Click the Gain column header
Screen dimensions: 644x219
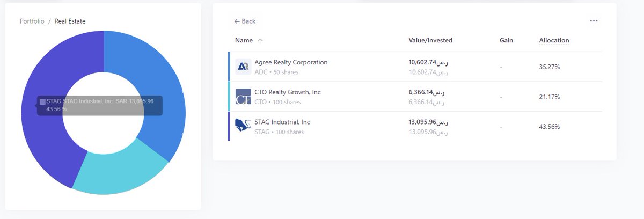506,40
